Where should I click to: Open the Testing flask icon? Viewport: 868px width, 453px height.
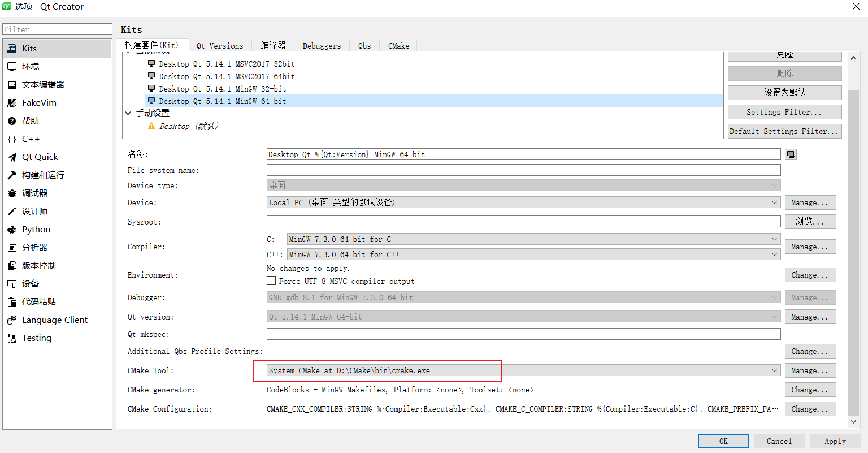click(12, 338)
